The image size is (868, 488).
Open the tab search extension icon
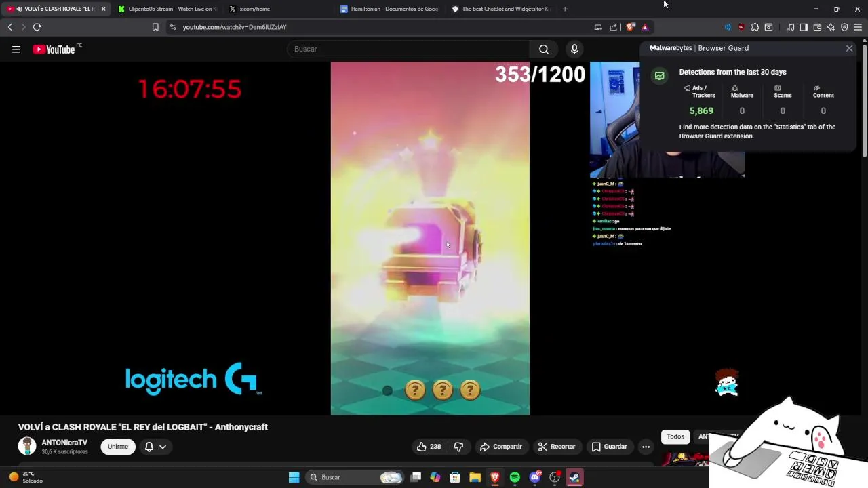(768, 27)
